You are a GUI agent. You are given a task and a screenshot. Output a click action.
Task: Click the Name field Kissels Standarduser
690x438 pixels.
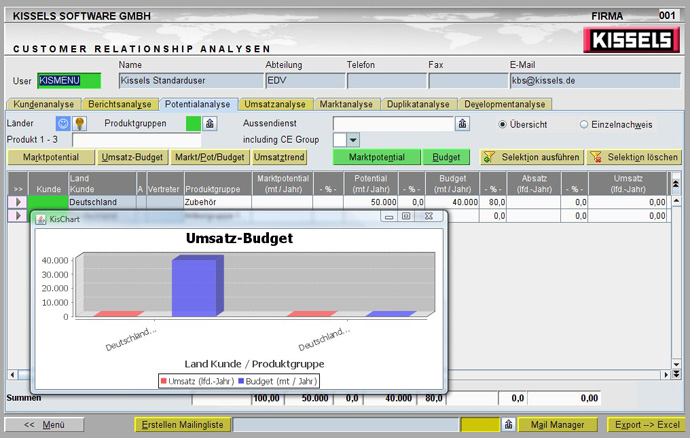coord(191,81)
